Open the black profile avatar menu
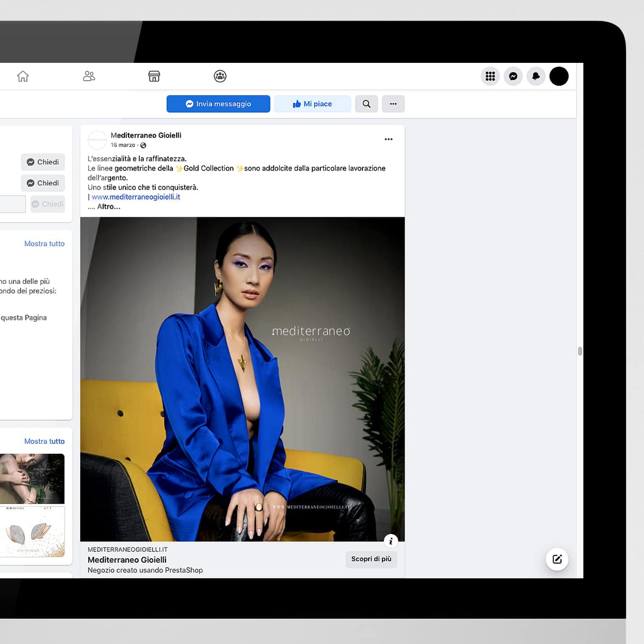 559,76
